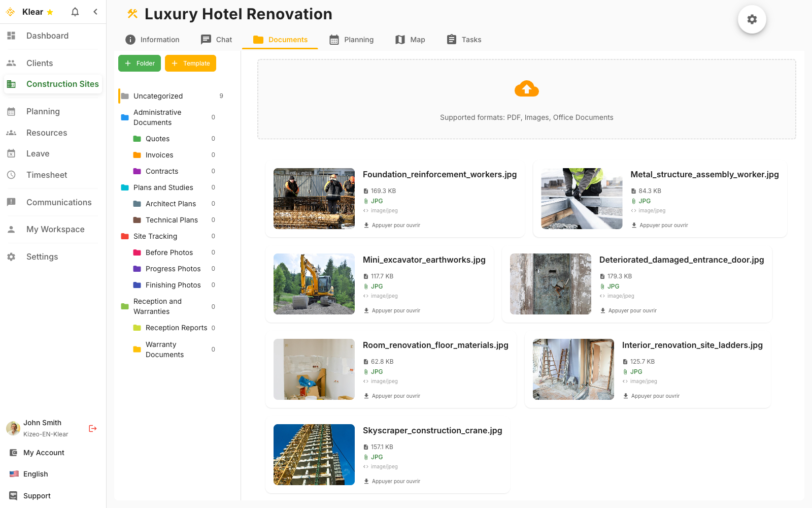Image resolution: width=812 pixels, height=508 pixels.
Task: Create a new Template
Action: pyautogui.click(x=190, y=63)
